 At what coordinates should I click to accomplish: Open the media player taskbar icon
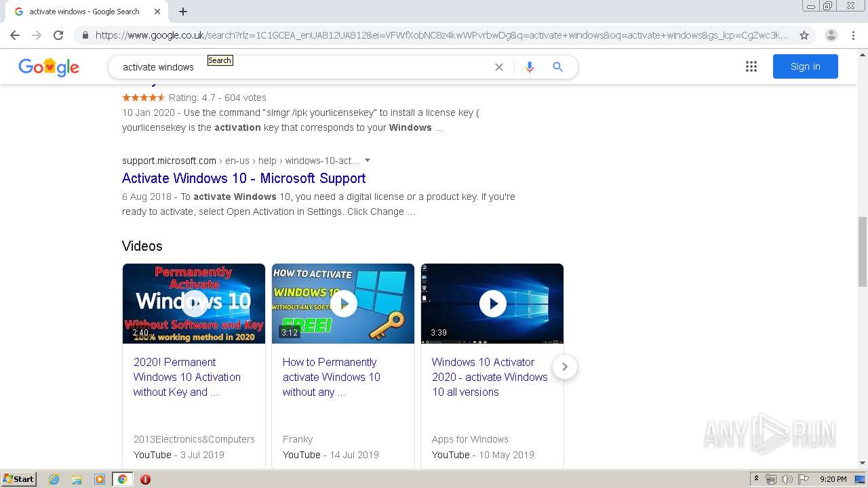click(100, 479)
